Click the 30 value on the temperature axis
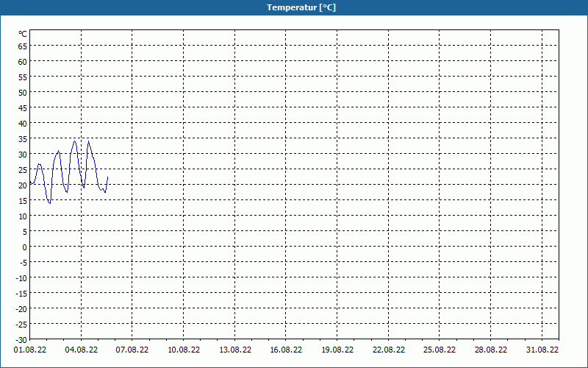The width and height of the screenshot is (588, 368). [x=23, y=155]
